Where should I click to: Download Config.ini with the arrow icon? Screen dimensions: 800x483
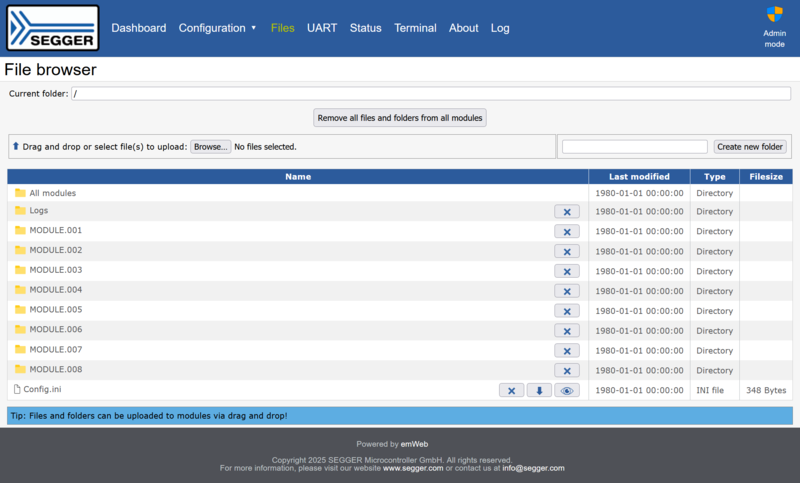539,391
